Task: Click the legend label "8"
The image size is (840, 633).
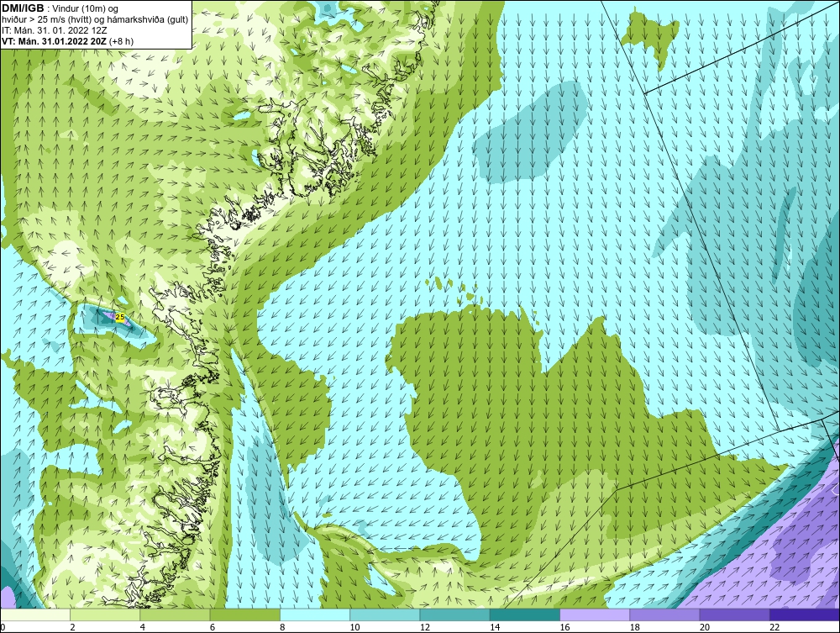Action: [x=282, y=628]
